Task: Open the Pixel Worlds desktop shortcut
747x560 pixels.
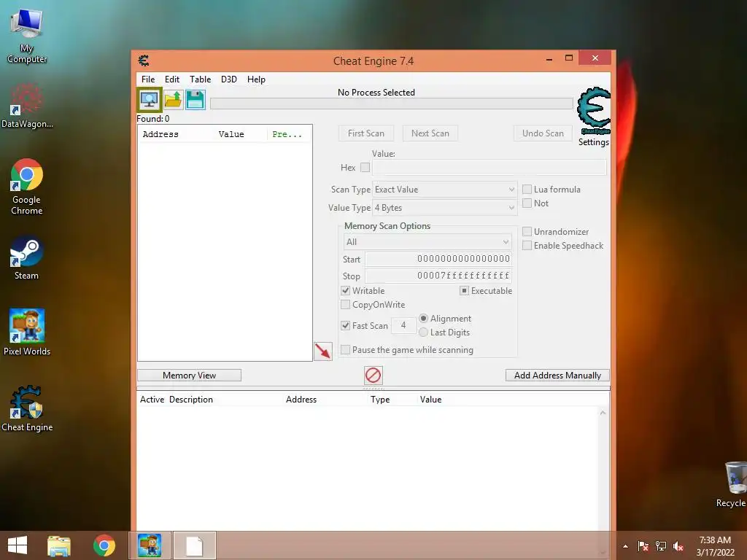Action: 27,332
